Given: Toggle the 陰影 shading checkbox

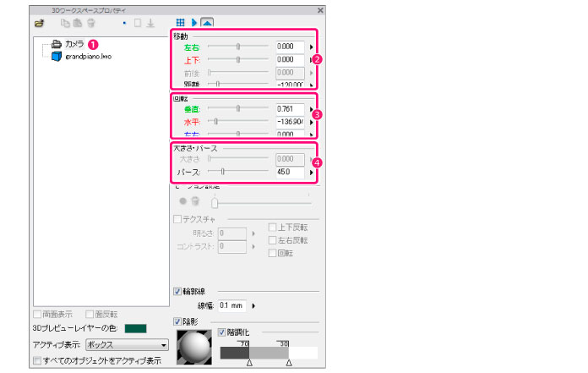Looking at the screenshot, I should 177,321.
